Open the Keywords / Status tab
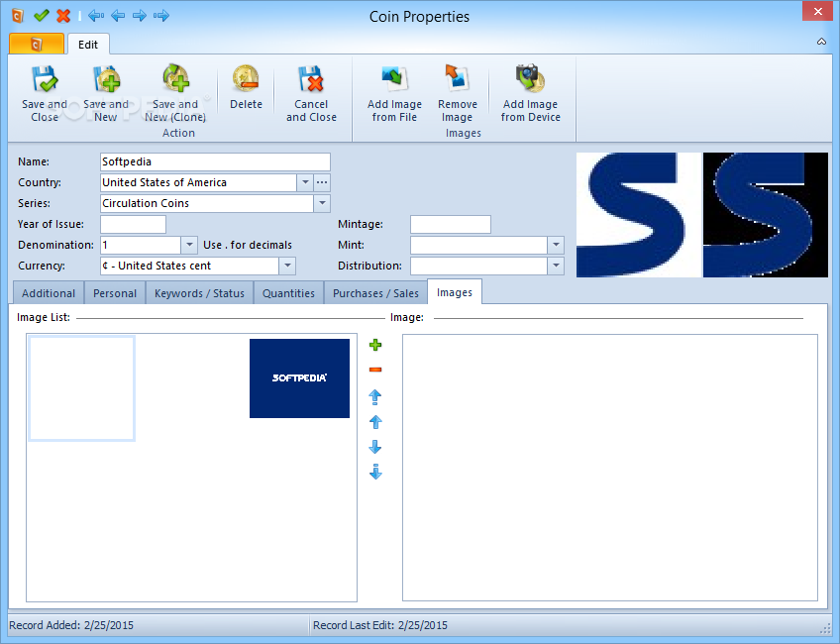840x644 pixels. [x=199, y=293]
